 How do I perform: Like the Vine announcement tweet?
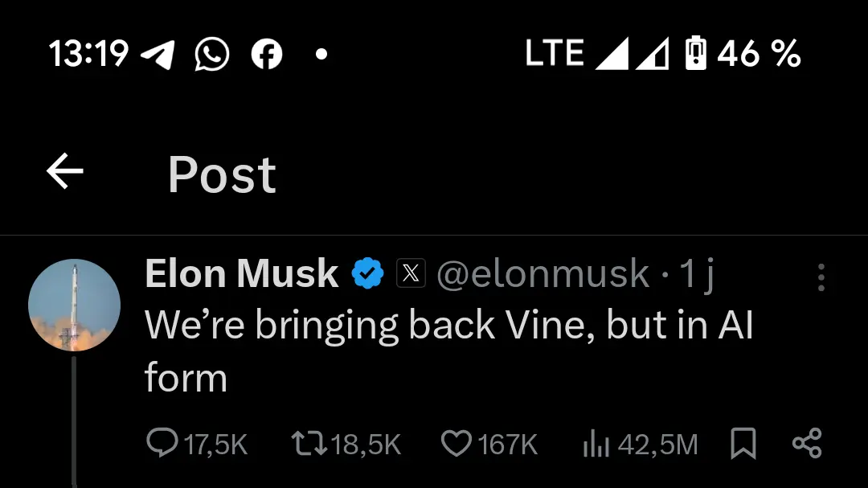coord(456,443)
